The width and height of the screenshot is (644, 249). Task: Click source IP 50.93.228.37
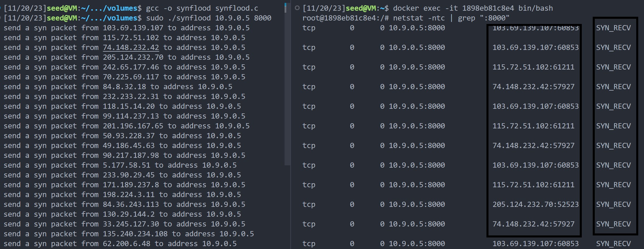tap(128, 136)
